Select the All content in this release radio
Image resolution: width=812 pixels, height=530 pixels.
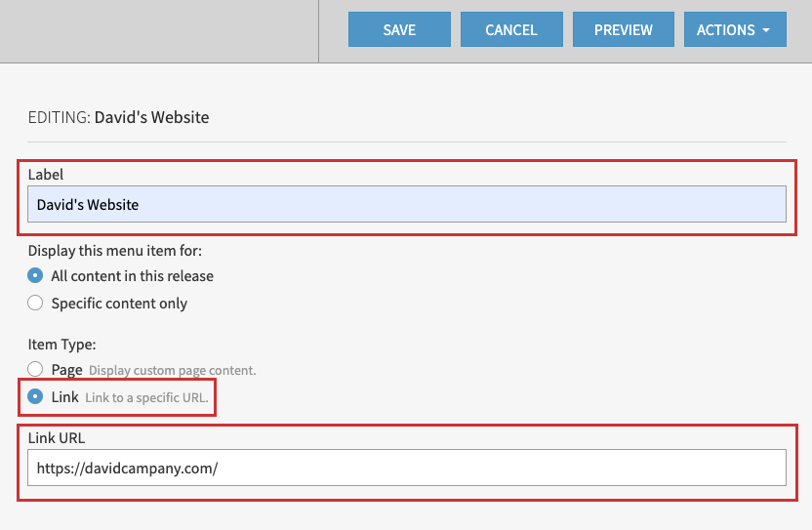tap(36, 276)
